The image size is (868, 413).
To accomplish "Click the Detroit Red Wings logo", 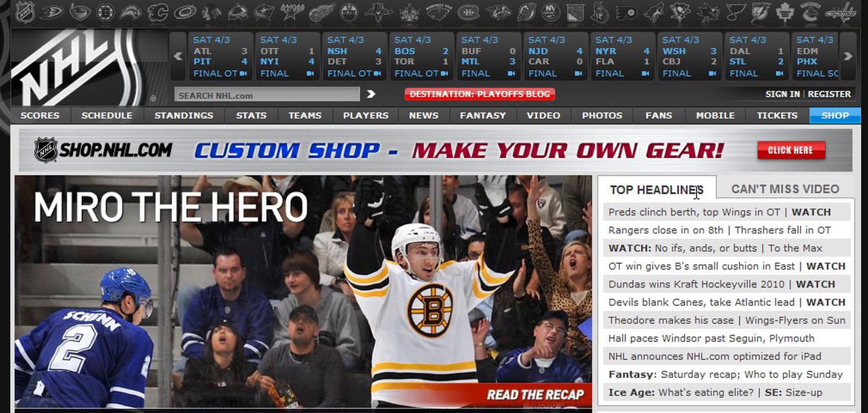I will coord(322,12).
